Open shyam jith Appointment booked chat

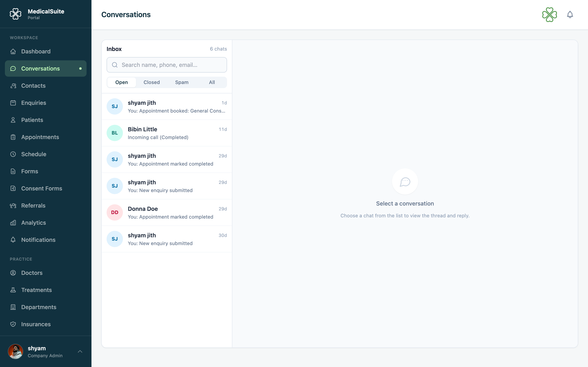coord(167,107)
